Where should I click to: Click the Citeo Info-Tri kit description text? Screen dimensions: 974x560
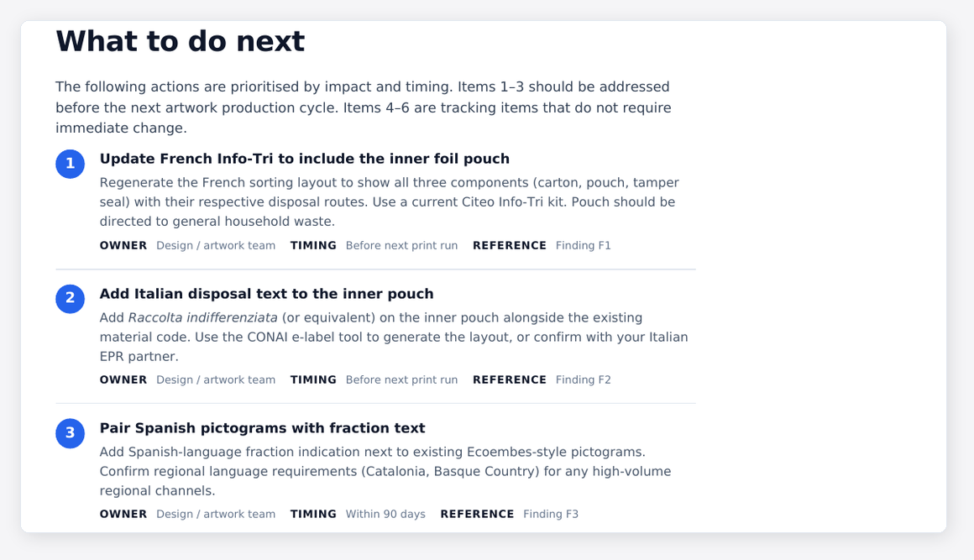389,201
